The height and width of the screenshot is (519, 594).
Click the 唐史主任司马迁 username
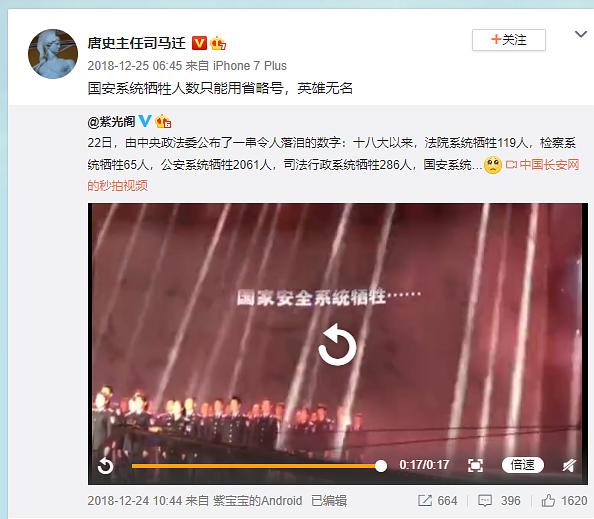(x=136, y=43)
